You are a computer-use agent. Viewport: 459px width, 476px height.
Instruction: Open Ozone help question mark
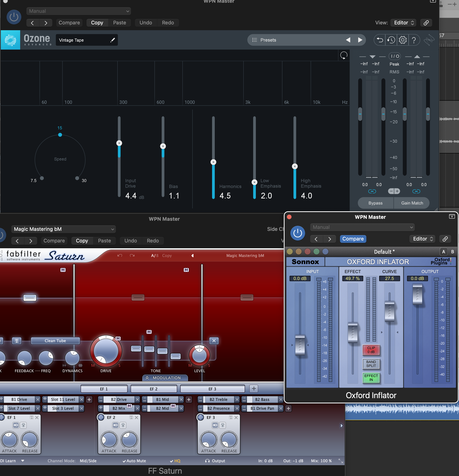point(414,40)
